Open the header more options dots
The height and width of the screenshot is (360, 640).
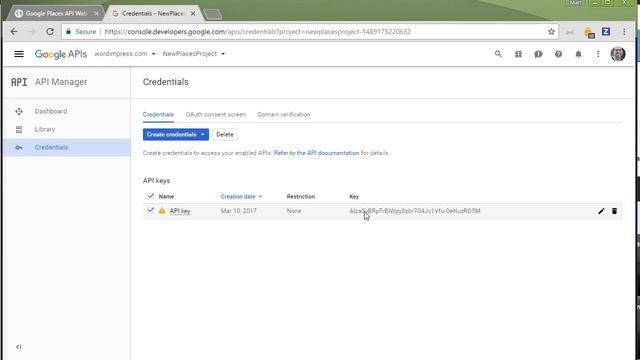point(598,54)
